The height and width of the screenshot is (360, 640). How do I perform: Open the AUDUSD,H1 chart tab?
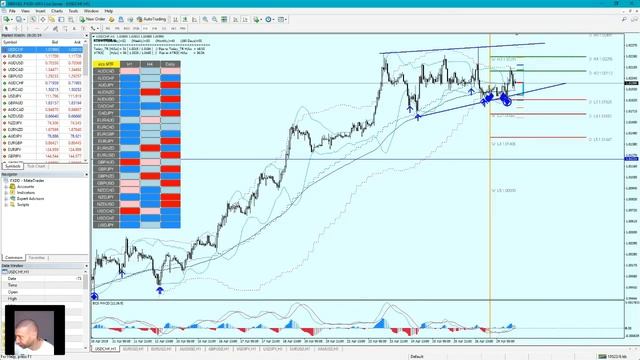pos(191,349)
